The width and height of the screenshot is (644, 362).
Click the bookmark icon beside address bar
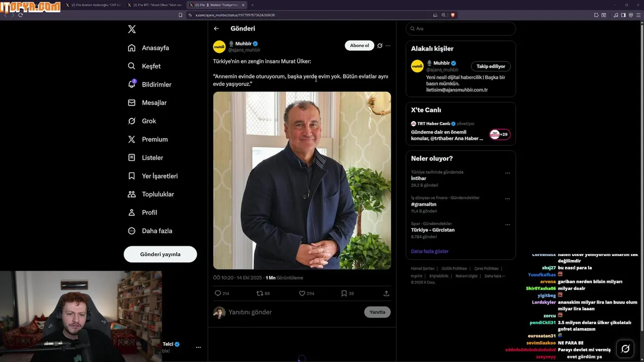[x=181, y=15]
